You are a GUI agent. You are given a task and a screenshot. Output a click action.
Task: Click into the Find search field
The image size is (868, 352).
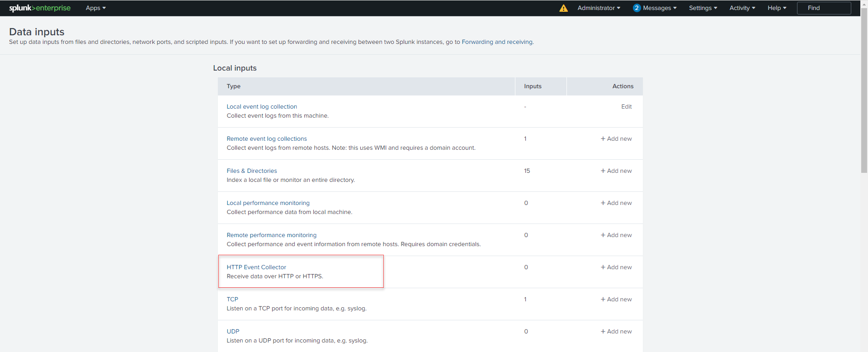(x=824, y=8)
